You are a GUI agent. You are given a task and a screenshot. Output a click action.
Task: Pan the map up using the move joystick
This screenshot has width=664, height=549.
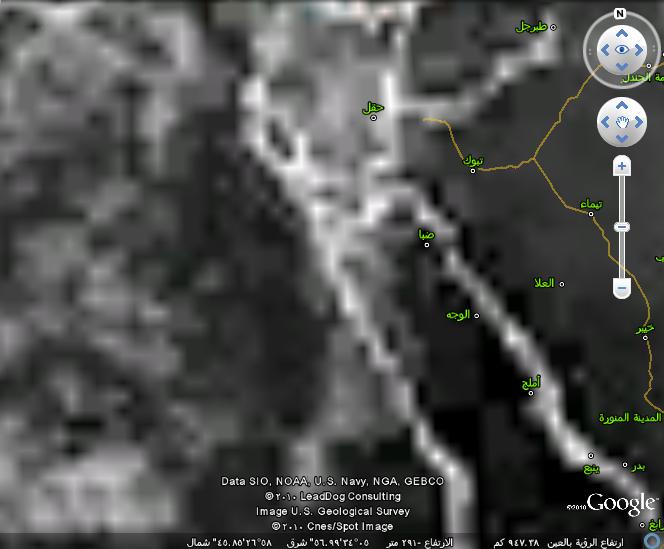point(622,105)
